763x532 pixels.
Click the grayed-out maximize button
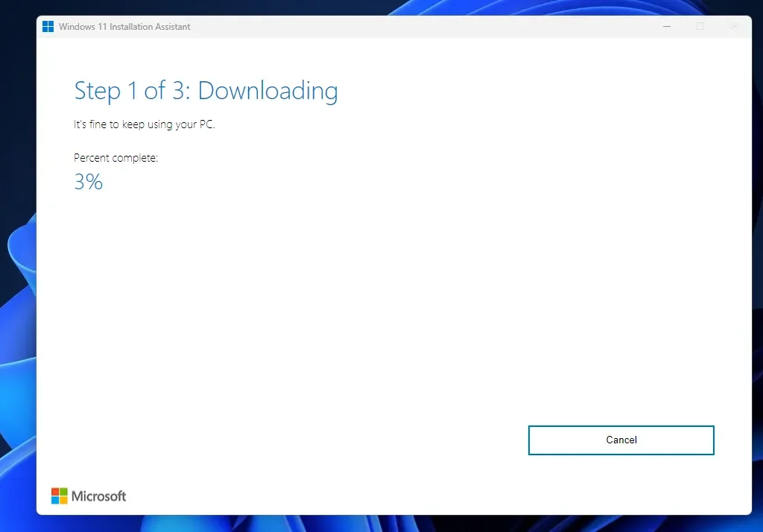(700, 27)
